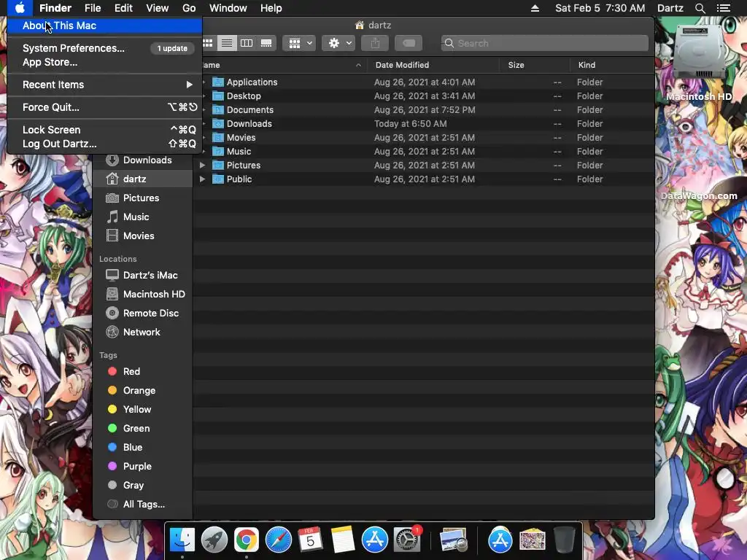Screen dimensions: 747x560
Task: Filter by the Purple tag
Action: pos(143,467)
